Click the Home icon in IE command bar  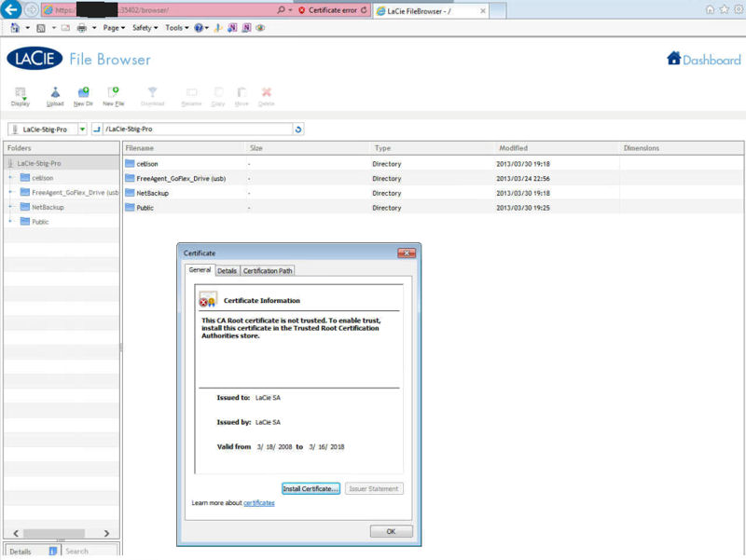(x=15, y=28)
